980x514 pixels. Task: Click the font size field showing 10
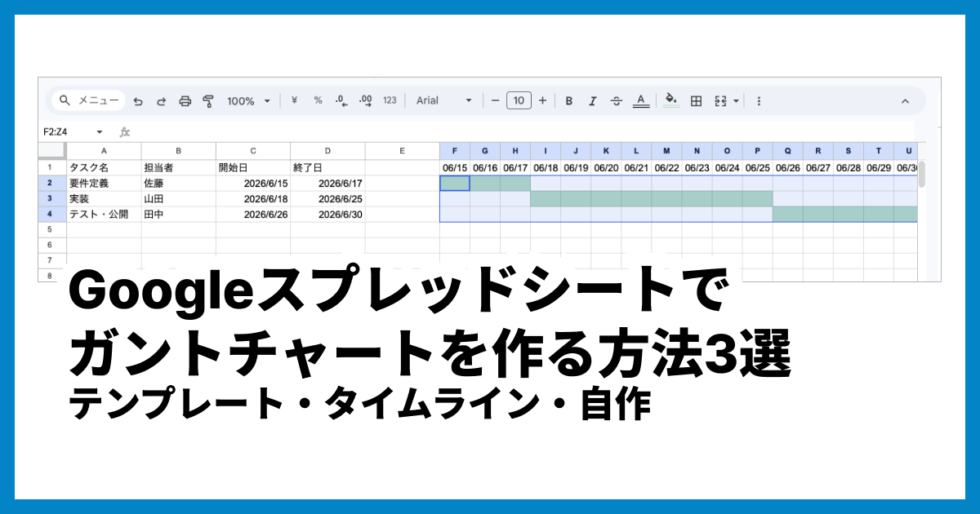coord(519,100)
